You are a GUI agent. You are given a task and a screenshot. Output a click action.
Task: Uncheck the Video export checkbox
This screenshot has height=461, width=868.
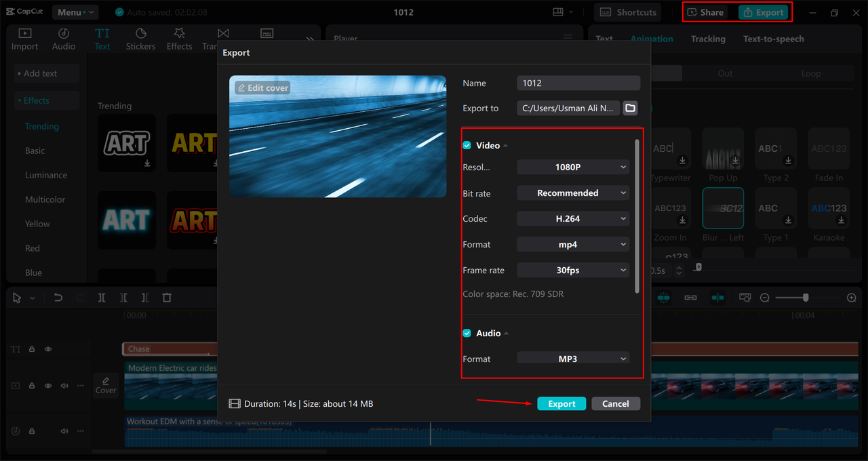pyautogui.click(x=467, y=146)
